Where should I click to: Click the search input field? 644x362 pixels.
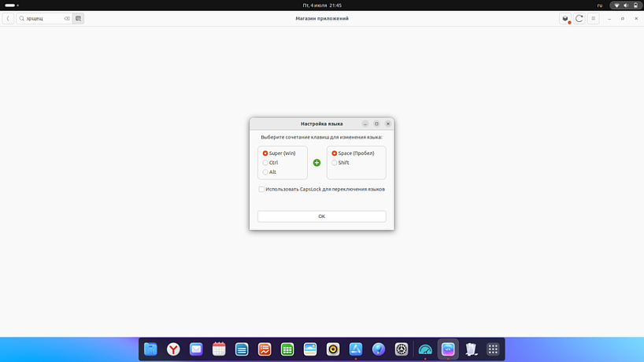(x=41, y=18)
